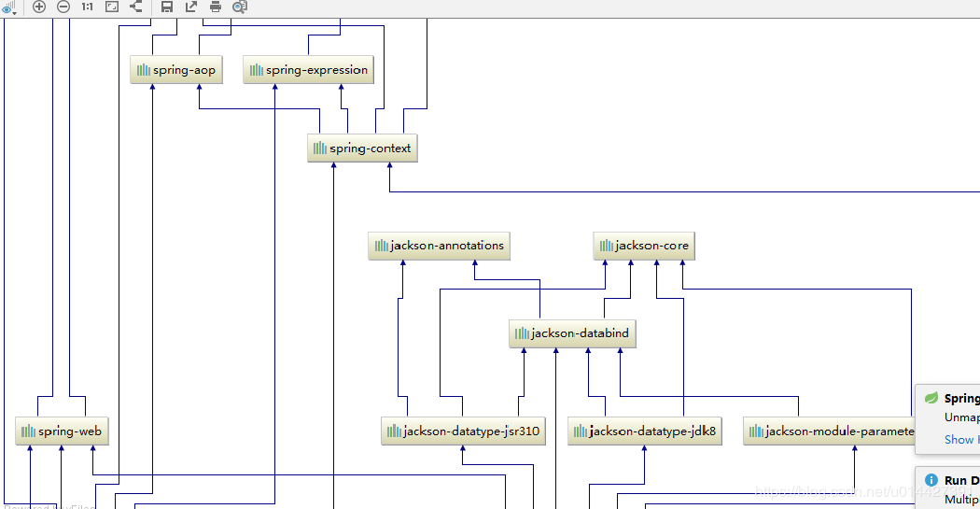Viewport: 980px width, 509px height.
Task: Select the jackson-databind node
Action: coord(572,333)
